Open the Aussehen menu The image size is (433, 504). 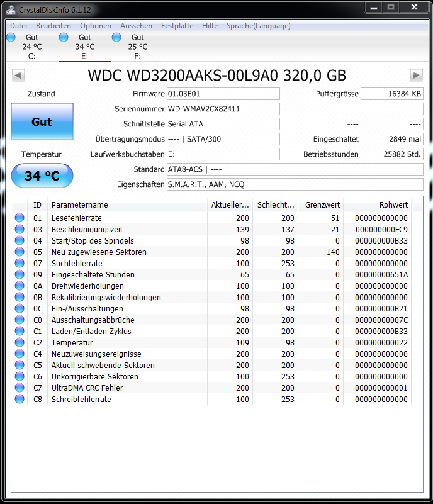tap(137, 26)
